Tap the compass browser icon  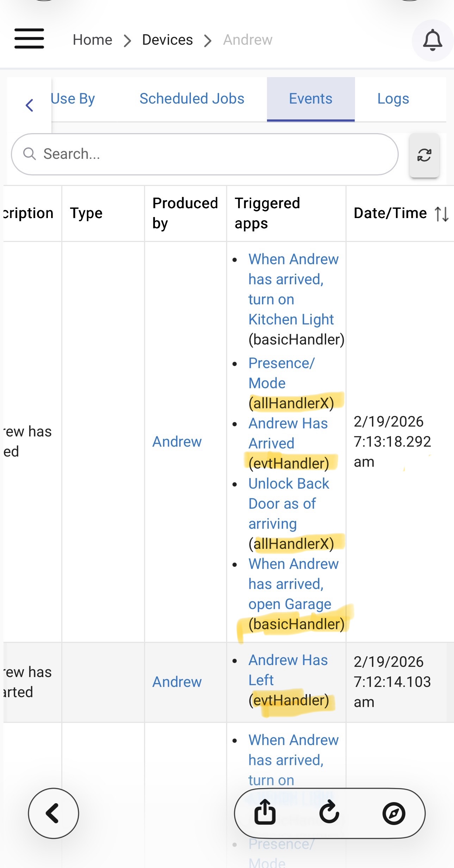pos(394,813)
